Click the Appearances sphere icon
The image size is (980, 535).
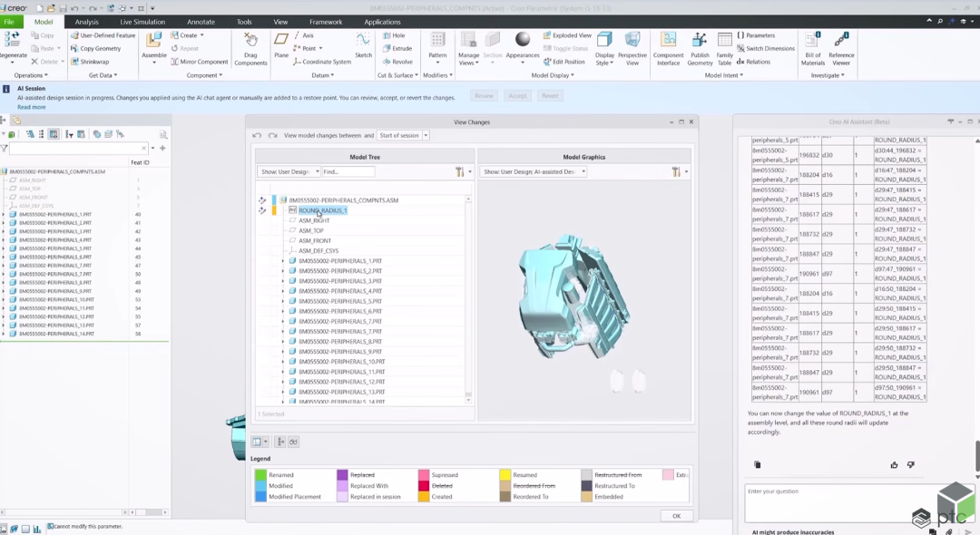[x=523, y=40]
